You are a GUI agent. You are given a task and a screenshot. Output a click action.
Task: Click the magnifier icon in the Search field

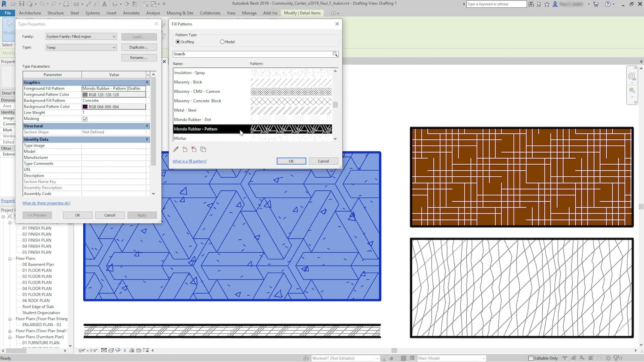tap(335, 54)
